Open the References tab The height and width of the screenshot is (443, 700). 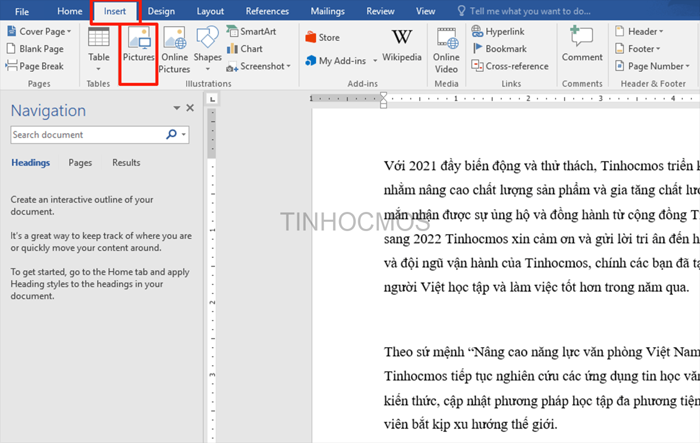[267, 11]
